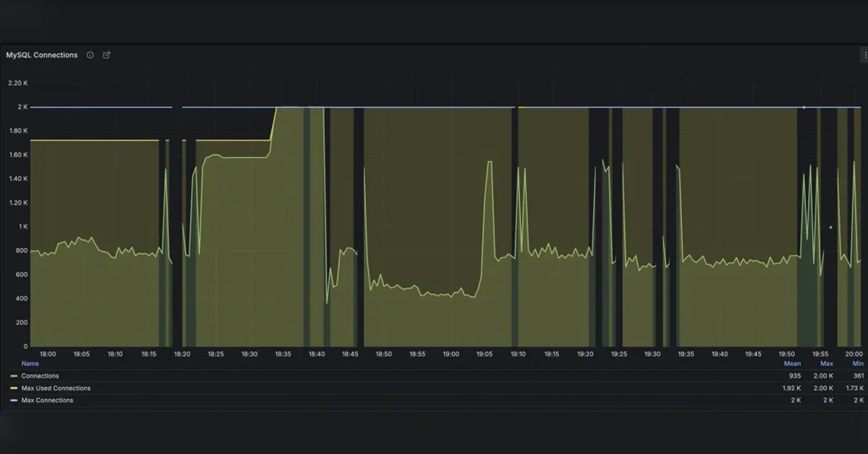Click the 2 K y-axis label
This screenshot has width=868, height=454.
(23, 107)
